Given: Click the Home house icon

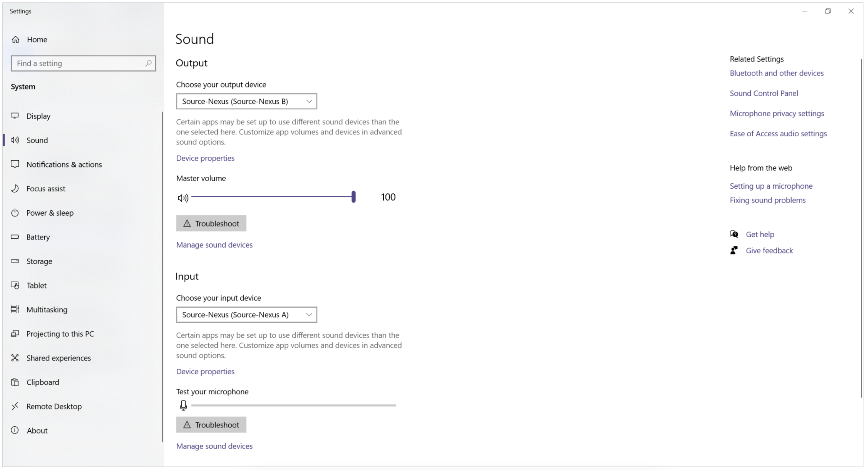Looking at the screenshot, I should point(16,39).
